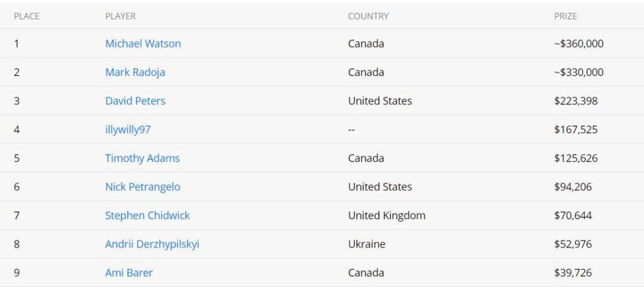Select the ~$360,000 prize cell

click(x=579, y=44)
